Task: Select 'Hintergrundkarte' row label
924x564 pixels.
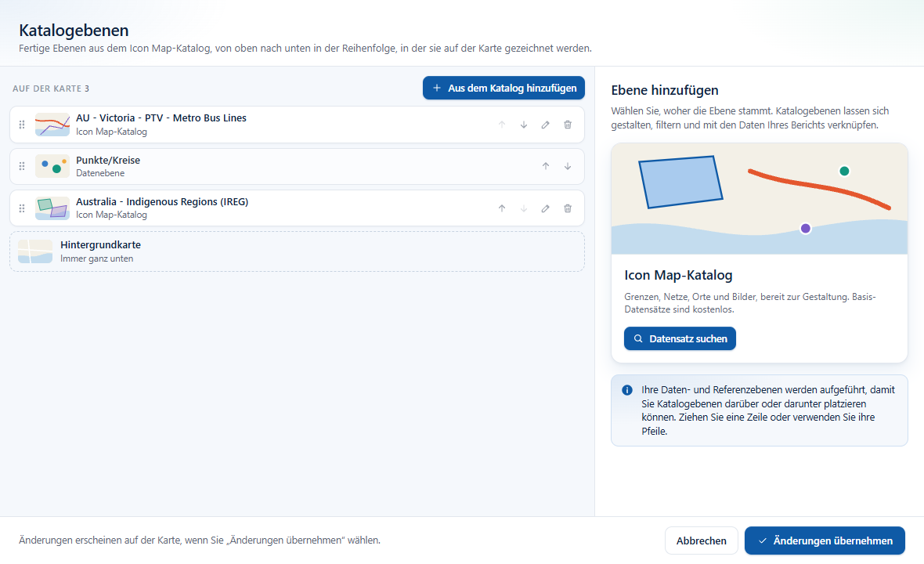Action: (100, 244)
